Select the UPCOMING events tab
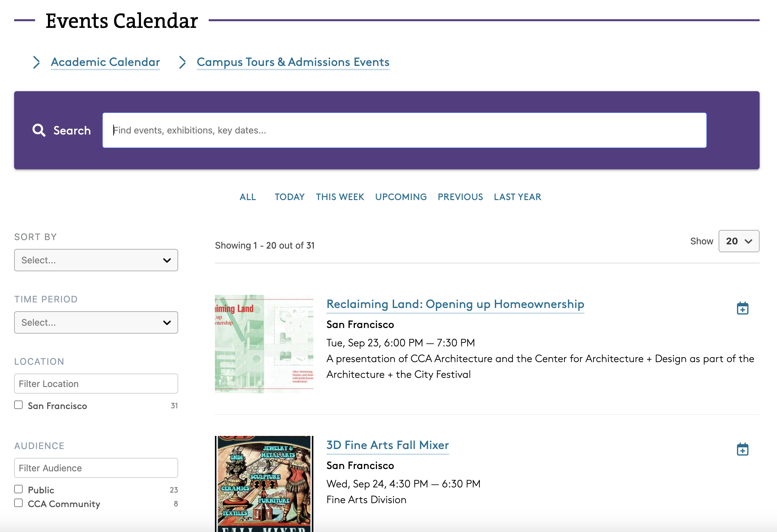777x532 pixels. (401, 197)
